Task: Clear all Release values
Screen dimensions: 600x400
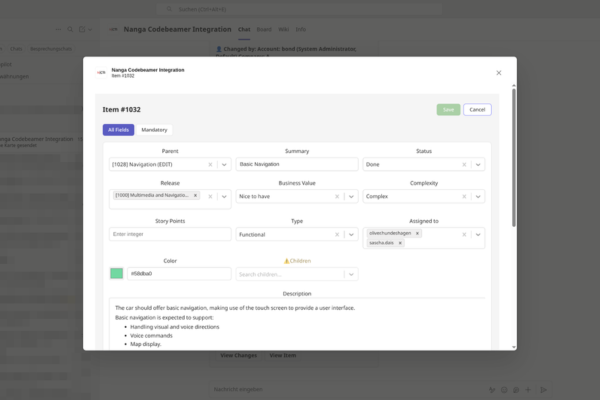Action: (x=210, y=196)
